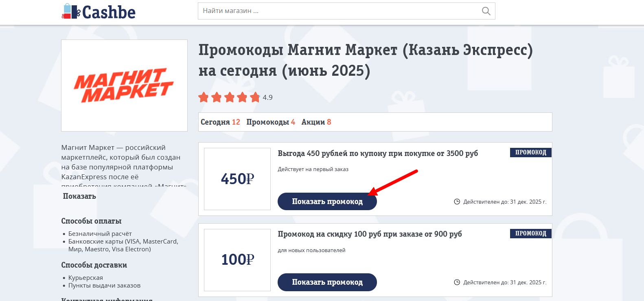The width and height of the screenshot is (644, 301).
Task: Show promo code for the 450 ruble coupon
Action: (327, 202)
